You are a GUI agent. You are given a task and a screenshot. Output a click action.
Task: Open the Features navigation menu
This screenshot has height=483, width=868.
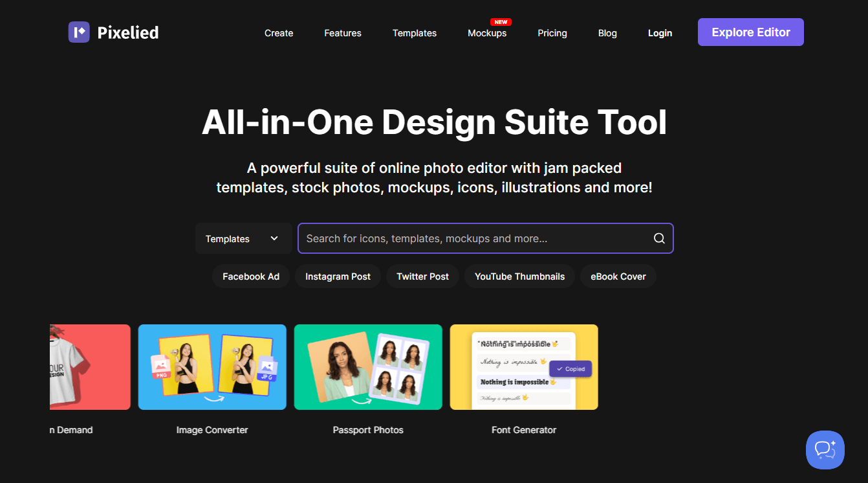[343, 32]
